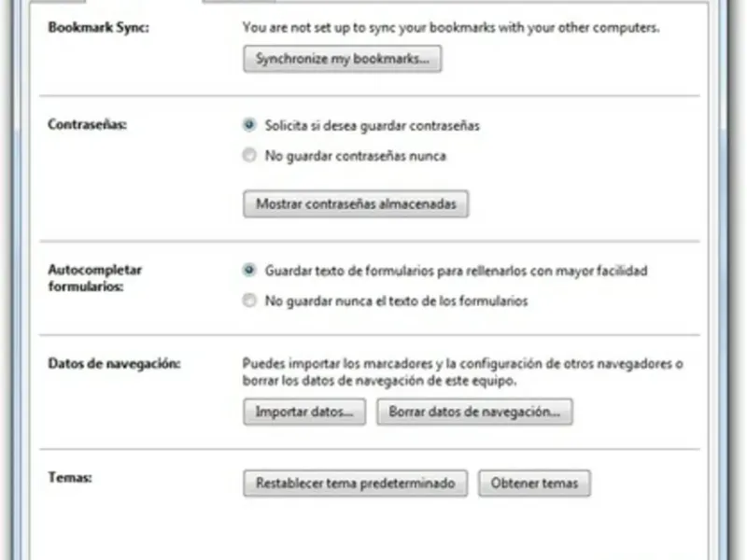Viewport: 747px width, 560px height.
Task: Click 'Restablecer tema predeterminado' button
Action: click(355, 483)
